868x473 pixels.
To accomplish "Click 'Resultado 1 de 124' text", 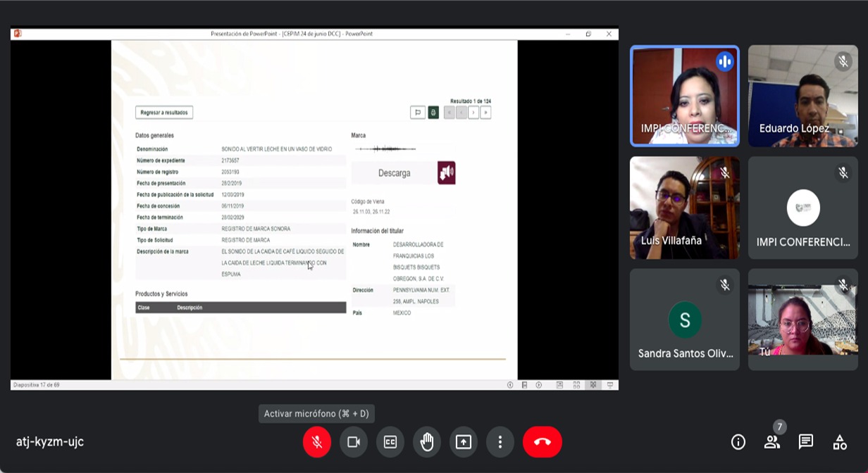I will point(471,101).
